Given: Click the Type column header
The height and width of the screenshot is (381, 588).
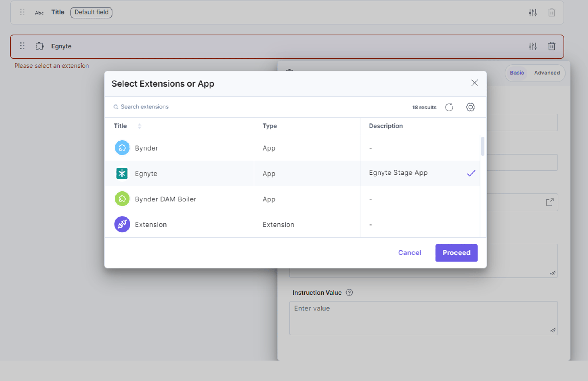Looking at the screenshot, I should [x=270, y=126].
